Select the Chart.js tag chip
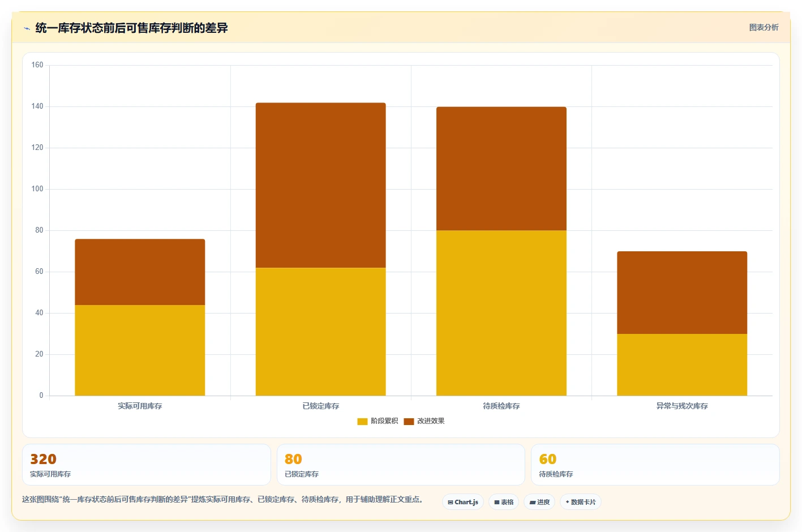 pos(463,502)
